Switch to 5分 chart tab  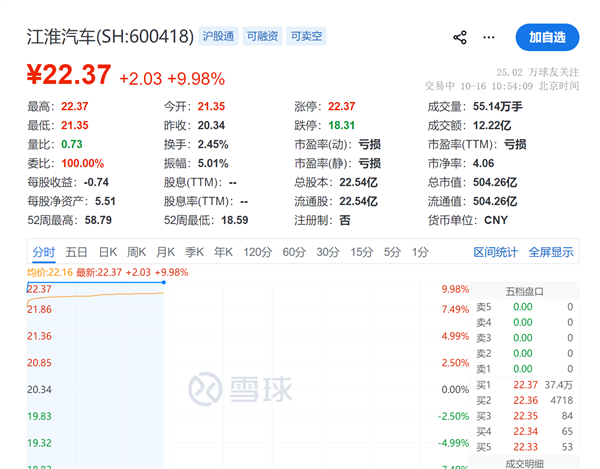(x=392, y=252)
